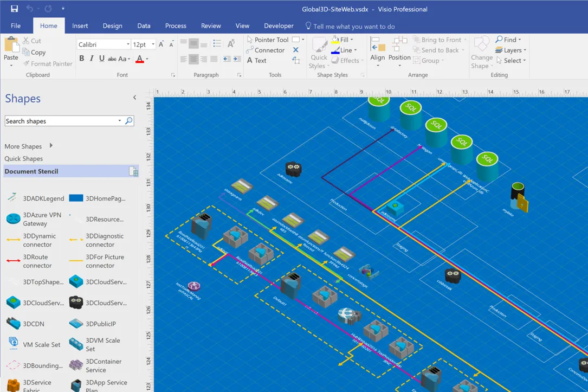This screenshot has width=588, height=392.
Task: Toggle underline formatting
Action: (102, 59)
